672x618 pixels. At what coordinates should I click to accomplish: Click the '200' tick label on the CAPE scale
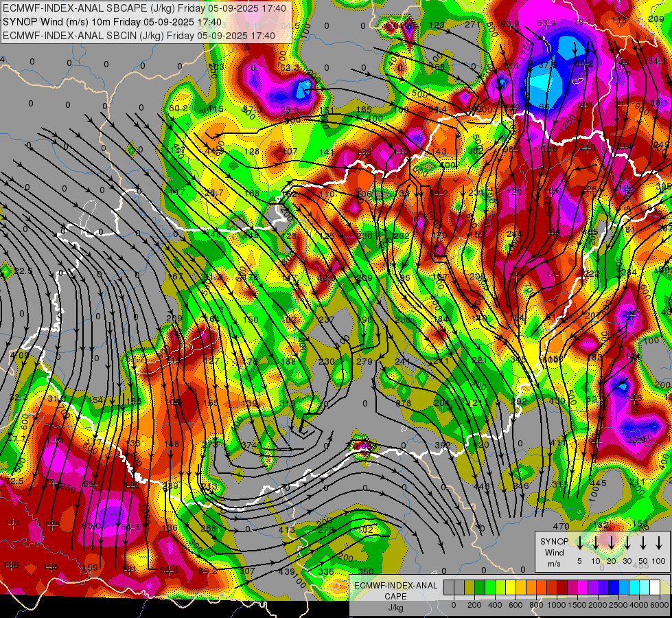point(475,605)
